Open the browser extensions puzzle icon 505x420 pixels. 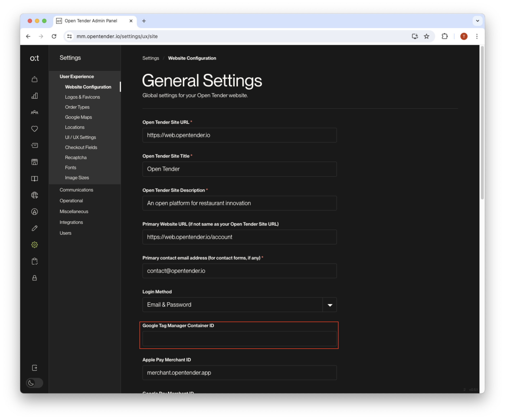445,36
